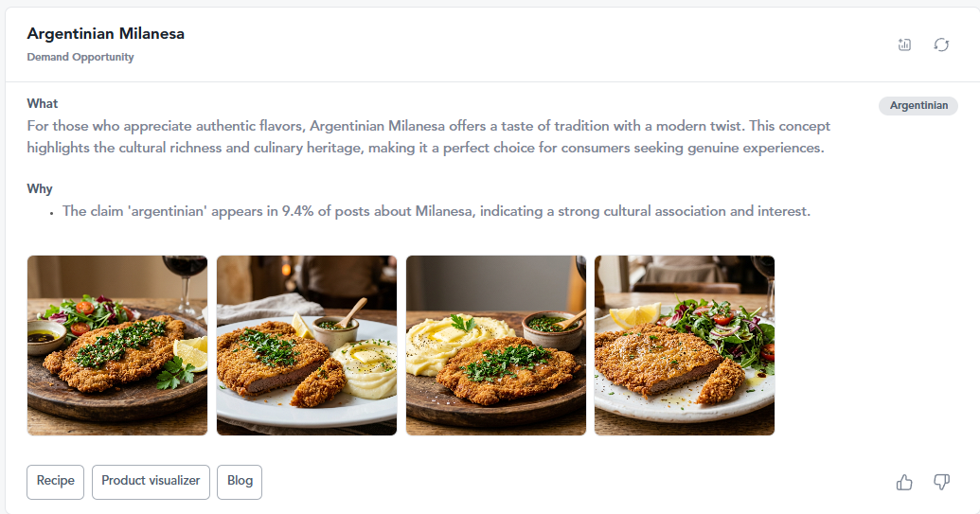This screenshot has width=980, height=514.
Task: Click the refresh/regenerate icon
Action: click(x=941, y=45)
